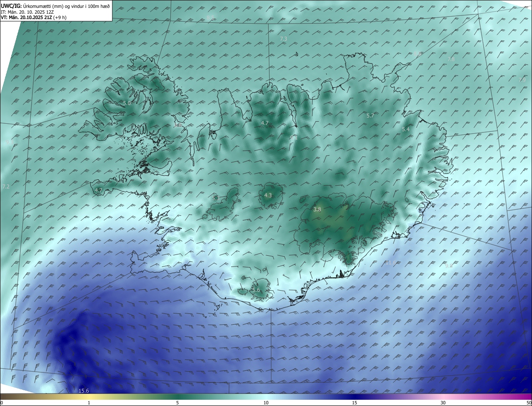Click the 7.8 value in the northeast sea
The width and height of the screenshot is (532, 406).
click(451, 59)
